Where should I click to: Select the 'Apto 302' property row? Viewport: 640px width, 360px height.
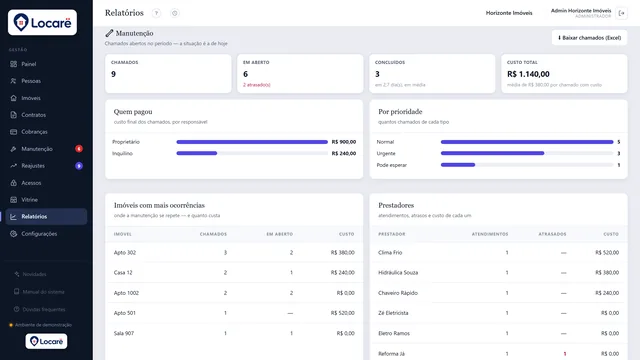pos(234,253)
